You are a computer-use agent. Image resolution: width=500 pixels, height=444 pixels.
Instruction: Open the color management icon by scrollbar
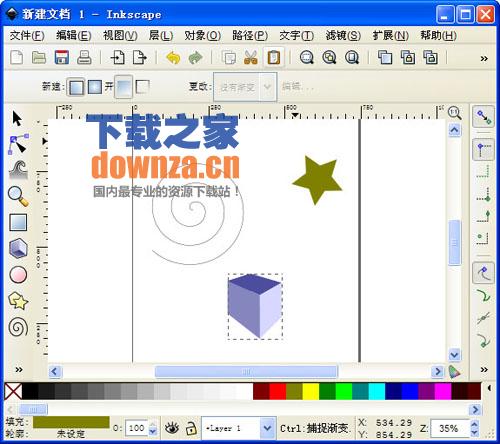click(454, 371)
